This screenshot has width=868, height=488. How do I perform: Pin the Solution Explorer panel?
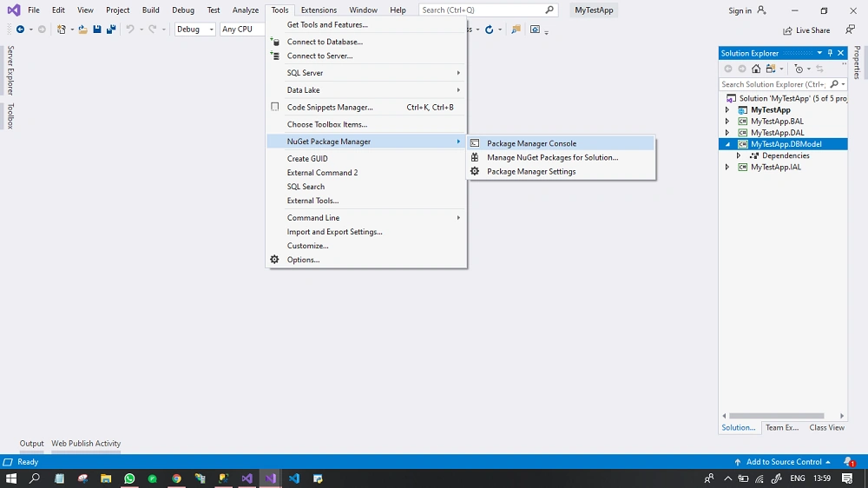[830, 53]
